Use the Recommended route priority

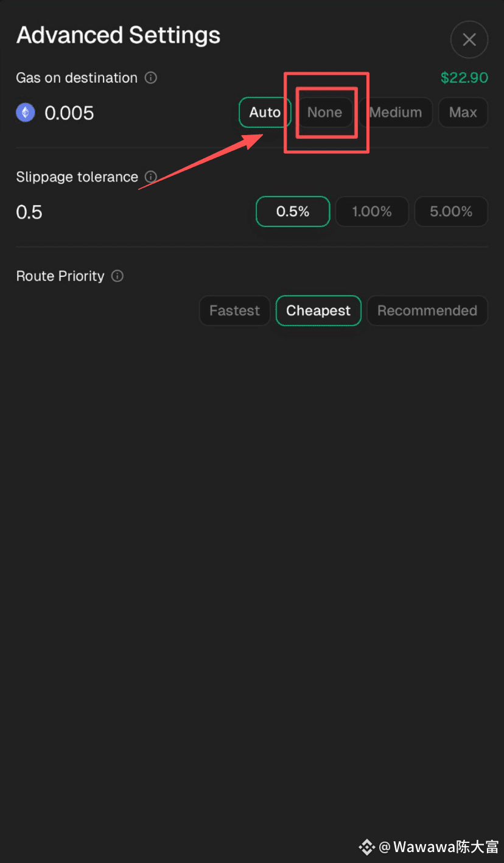427,311
